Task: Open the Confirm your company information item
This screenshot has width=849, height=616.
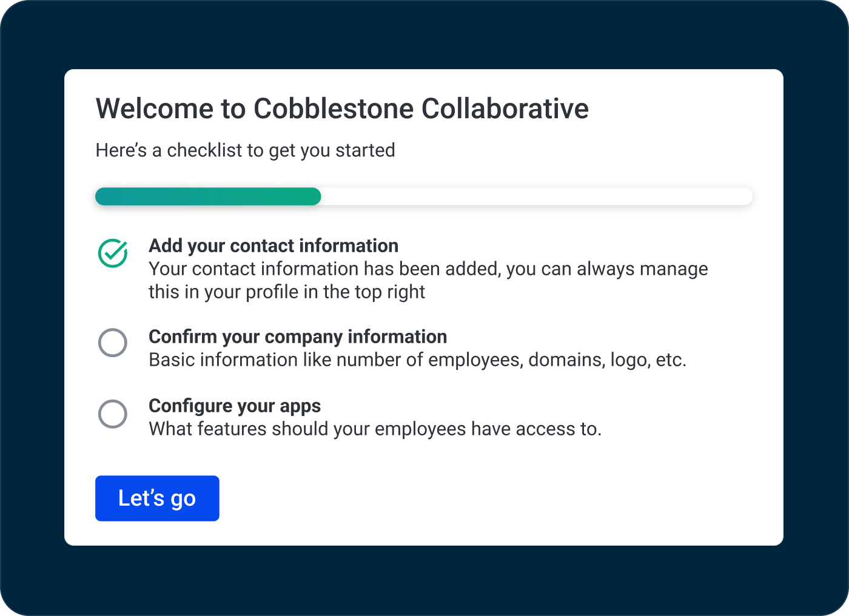Action: pyautogui.click(x=298, y=336)
